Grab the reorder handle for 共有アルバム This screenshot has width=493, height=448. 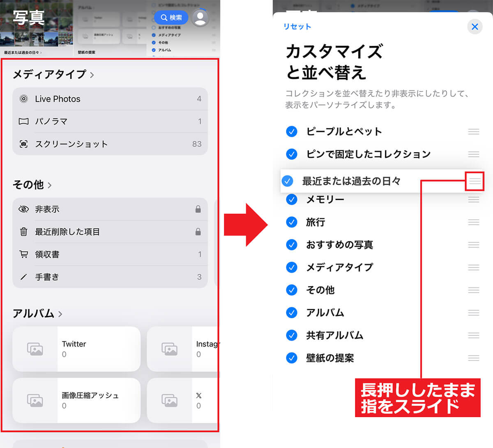(x=474, y=335)
